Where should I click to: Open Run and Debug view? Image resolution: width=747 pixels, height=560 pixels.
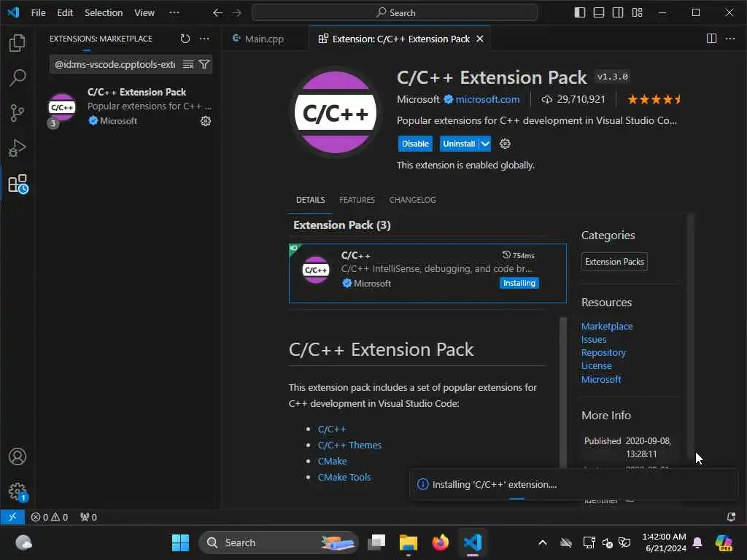click(18, 148)
